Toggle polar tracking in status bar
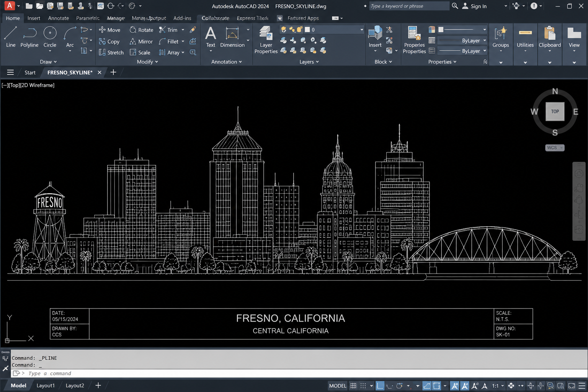588x392 pixels. [399, 385]
